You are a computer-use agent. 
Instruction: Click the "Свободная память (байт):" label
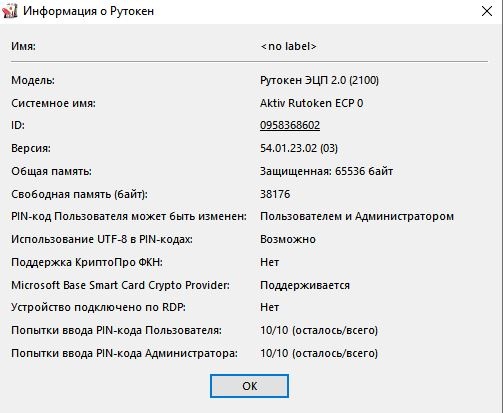(79, 194)
